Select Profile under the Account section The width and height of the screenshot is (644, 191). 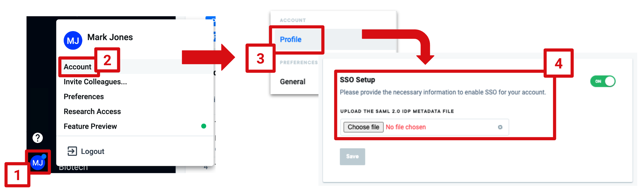click(290, 39)
